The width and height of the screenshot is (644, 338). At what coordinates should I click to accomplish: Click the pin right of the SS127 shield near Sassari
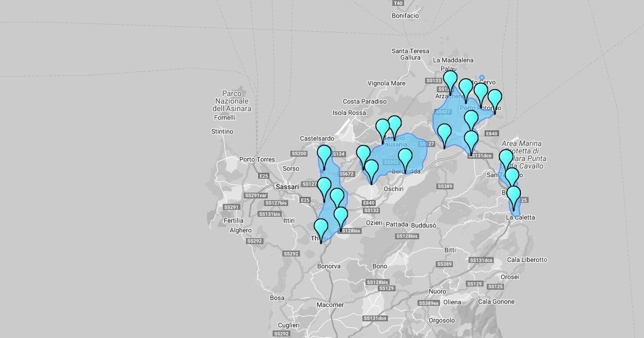324,188
